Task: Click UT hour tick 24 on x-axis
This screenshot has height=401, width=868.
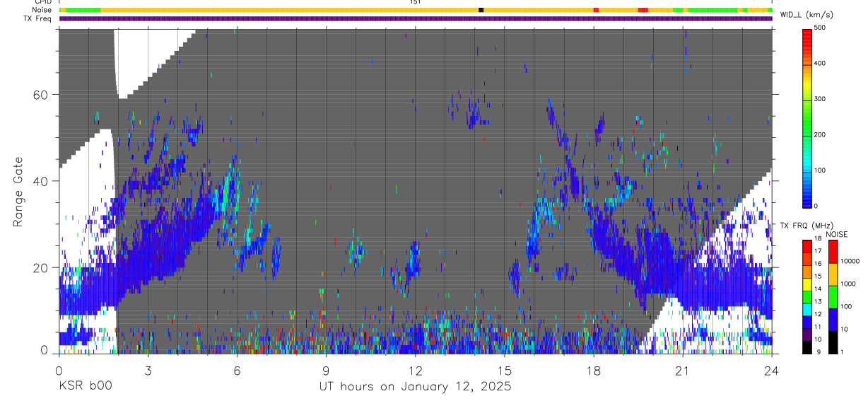Action: [x=772, y=370]
